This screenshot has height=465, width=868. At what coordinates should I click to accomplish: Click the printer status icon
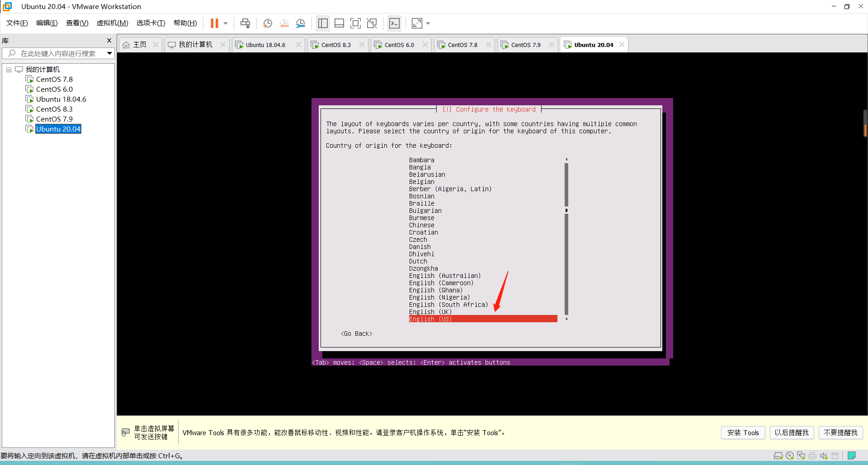coord(812,456)
